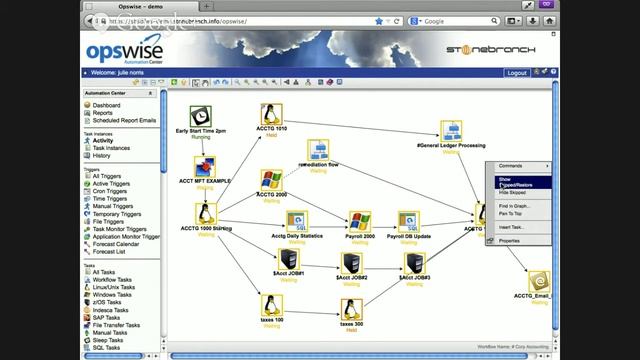Screen dimensions: 640x360
Task: Click the ACCTG_Email email task node
Action: (539, 282)
